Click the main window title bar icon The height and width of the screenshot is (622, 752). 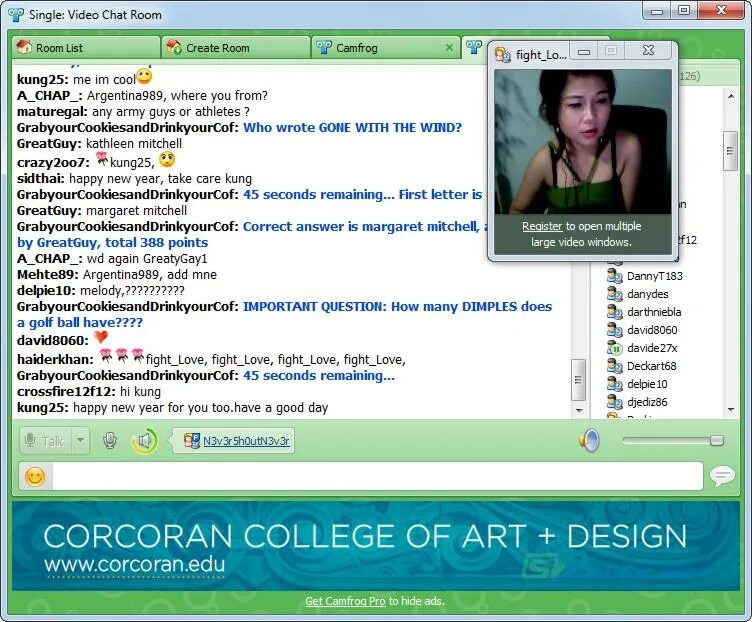coord(16,15)
